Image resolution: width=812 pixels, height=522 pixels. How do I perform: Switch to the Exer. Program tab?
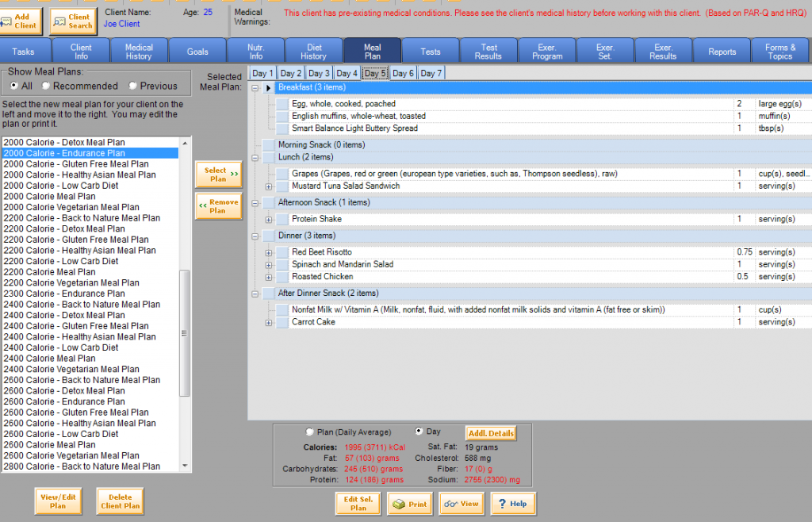pyautogui.click(x=546, y=52)
